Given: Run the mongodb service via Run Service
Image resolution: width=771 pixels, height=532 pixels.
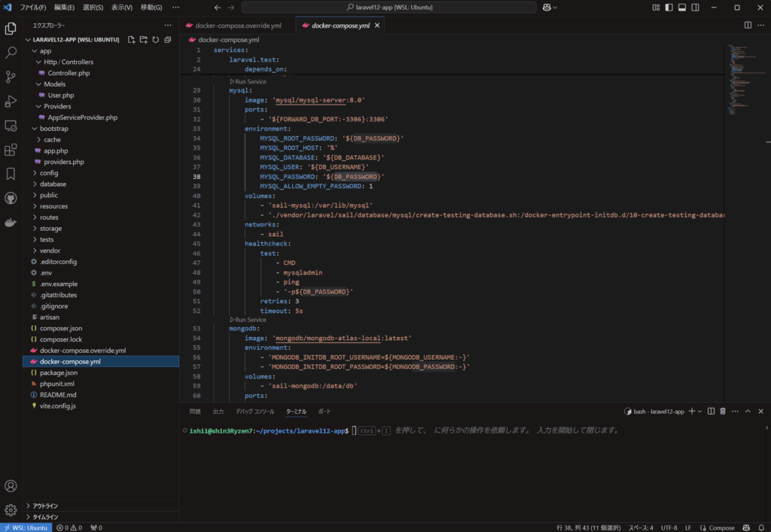Looking at the screenshot, I should [248, 320].
